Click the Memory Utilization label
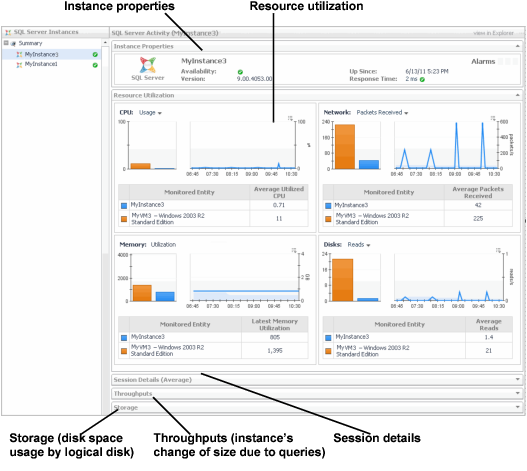Screen dimensions: 527x471 click(163, 244)
